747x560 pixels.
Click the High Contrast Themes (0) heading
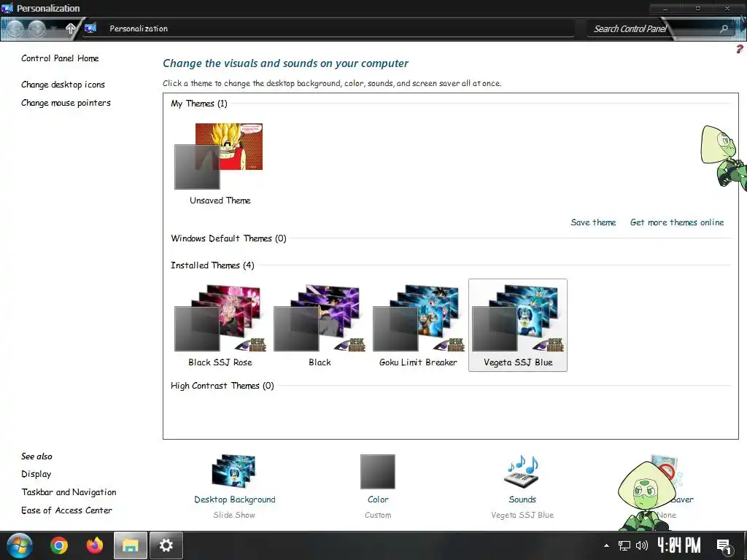point(222,386)
